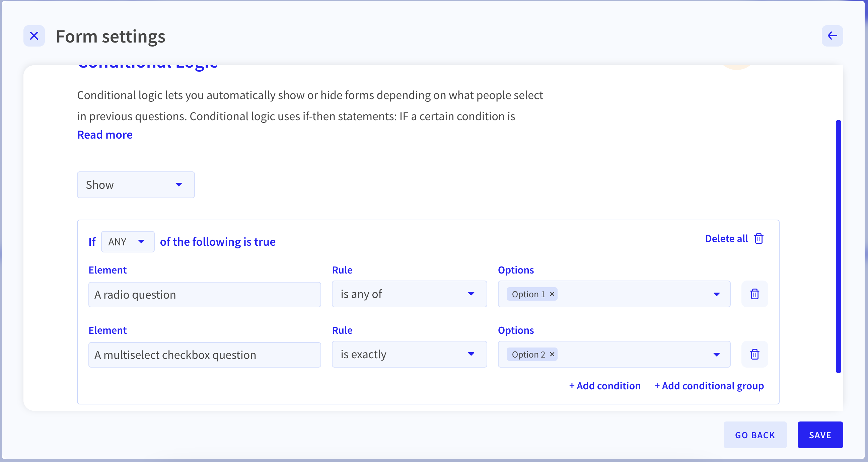Image resolution: width=868 pixels, height=462 pixels.
Task: Expand the 'is any of' rule dropdown
Action: pos(409,294)
